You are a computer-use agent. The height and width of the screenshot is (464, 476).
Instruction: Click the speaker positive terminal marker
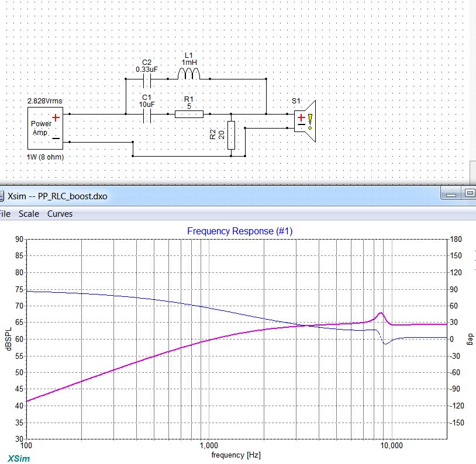(x=301, y=117)
